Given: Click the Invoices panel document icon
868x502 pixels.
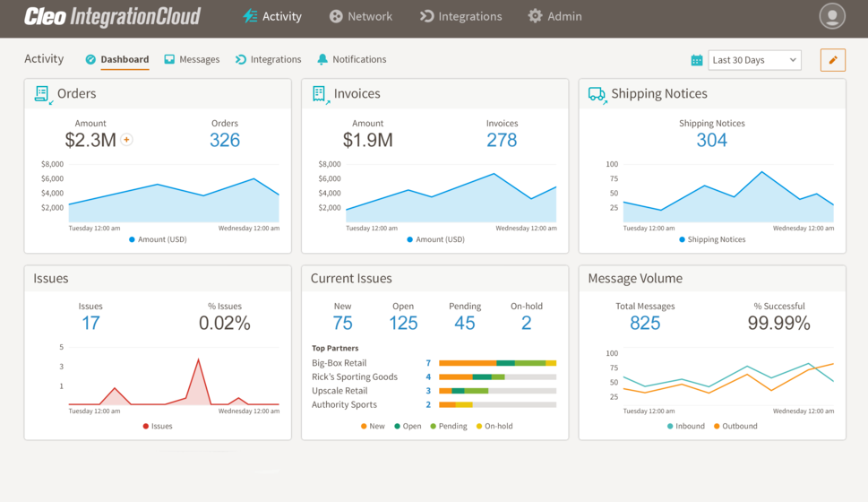Looking at the screenshot, I should 319,94.
